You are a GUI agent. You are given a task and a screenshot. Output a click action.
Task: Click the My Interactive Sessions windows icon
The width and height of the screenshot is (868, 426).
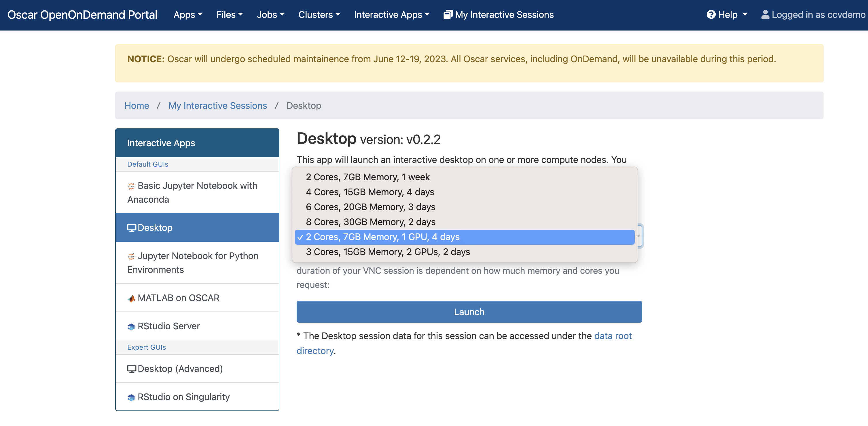[448, 14]
